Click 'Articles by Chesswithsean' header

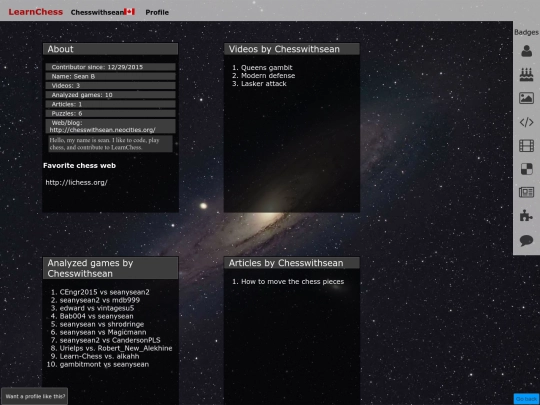click(292, 263)
